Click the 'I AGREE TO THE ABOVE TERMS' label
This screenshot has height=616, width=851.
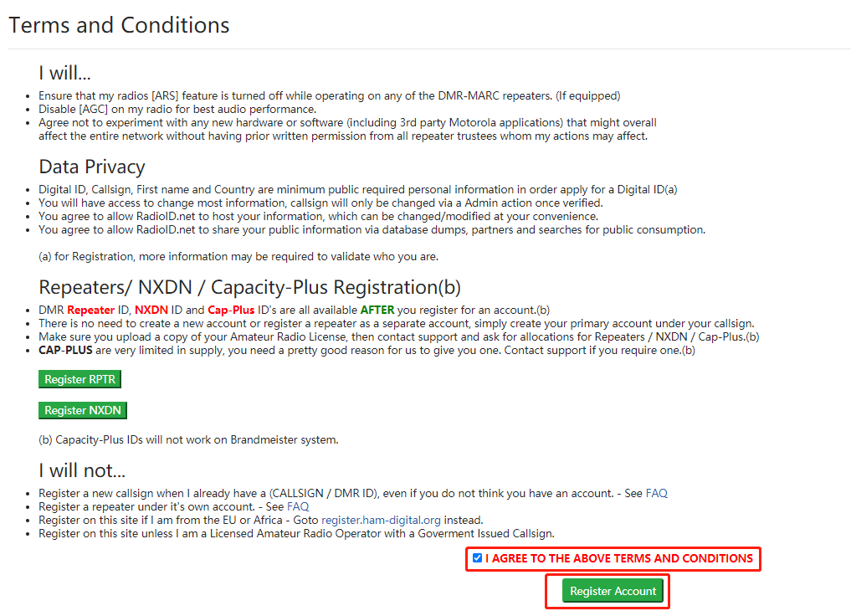618,558
